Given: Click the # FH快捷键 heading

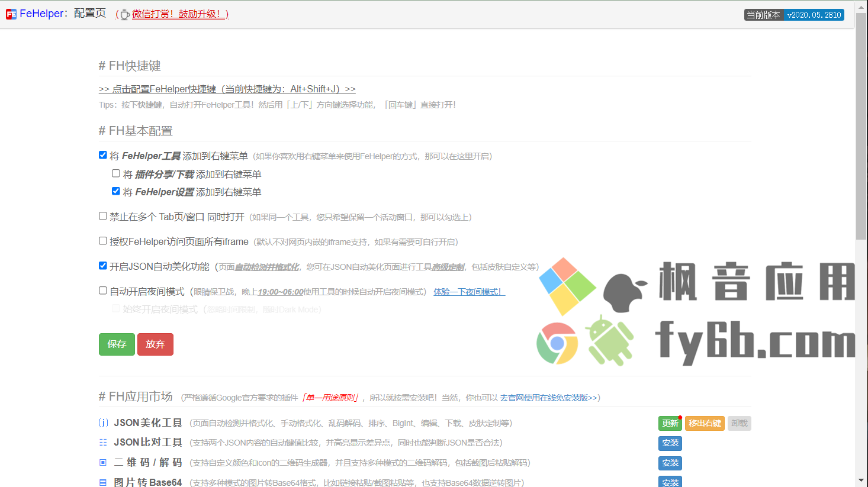Looking at the screenshot, I should (130, 66).
